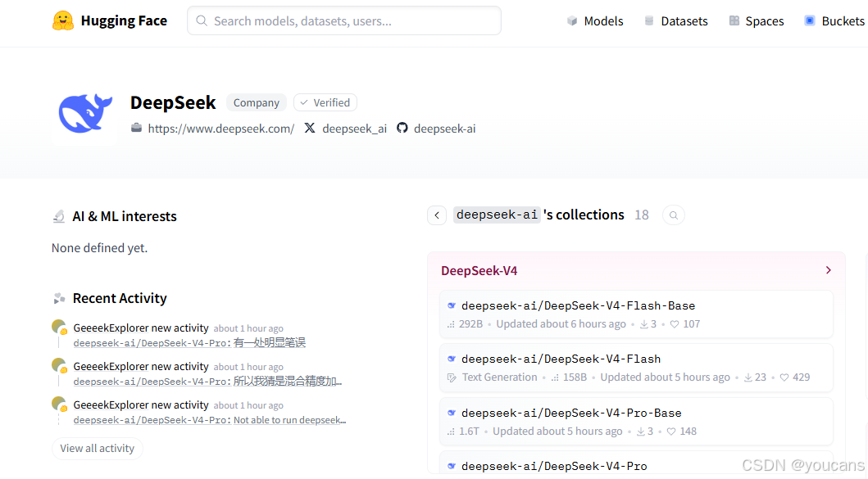The image size is (868, 479).
Task: Open the DeepSeek-V4-Pro-Base model card
Action: pyautogui.click(x=636, y=422)
